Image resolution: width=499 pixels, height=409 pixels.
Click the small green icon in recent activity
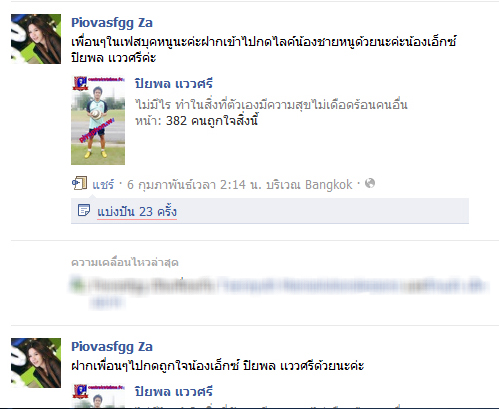[77, 285]
